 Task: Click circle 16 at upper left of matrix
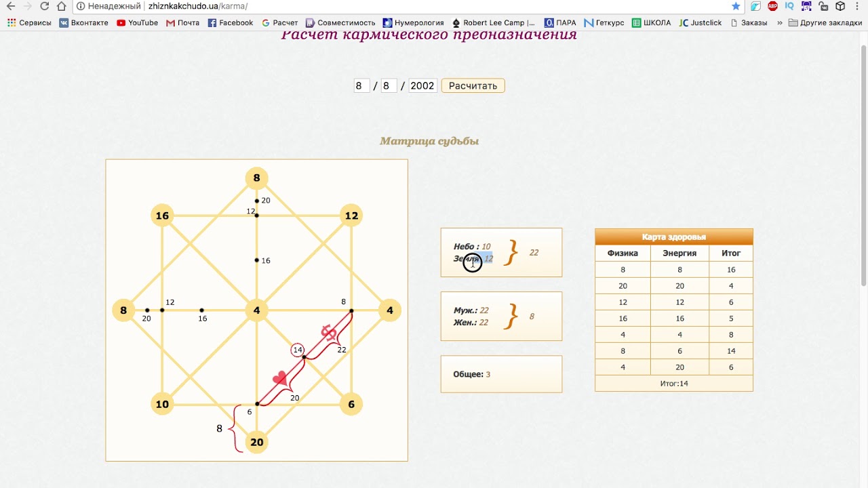[162, 216]
